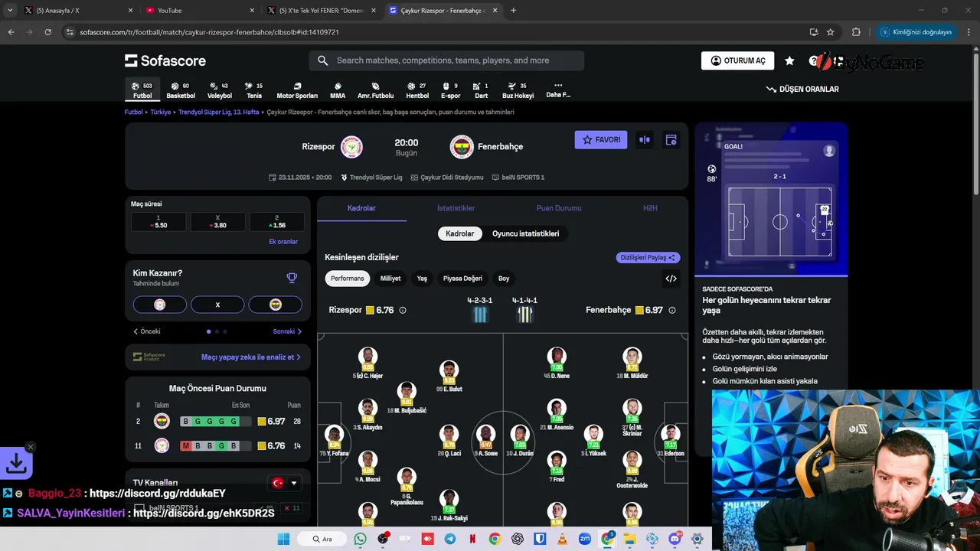980x551 pixels.
Task: Open the Futbol sport category
Action: [x=142, y=90]
